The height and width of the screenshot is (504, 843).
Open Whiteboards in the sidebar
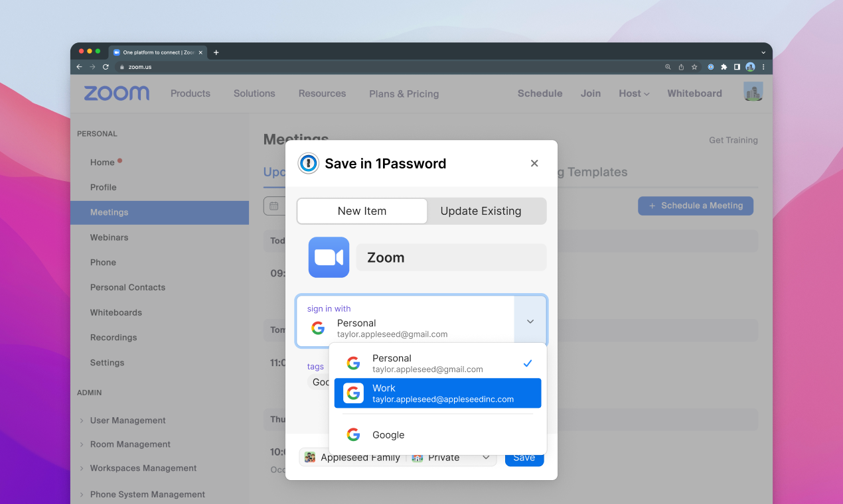[x=116, y=312]
